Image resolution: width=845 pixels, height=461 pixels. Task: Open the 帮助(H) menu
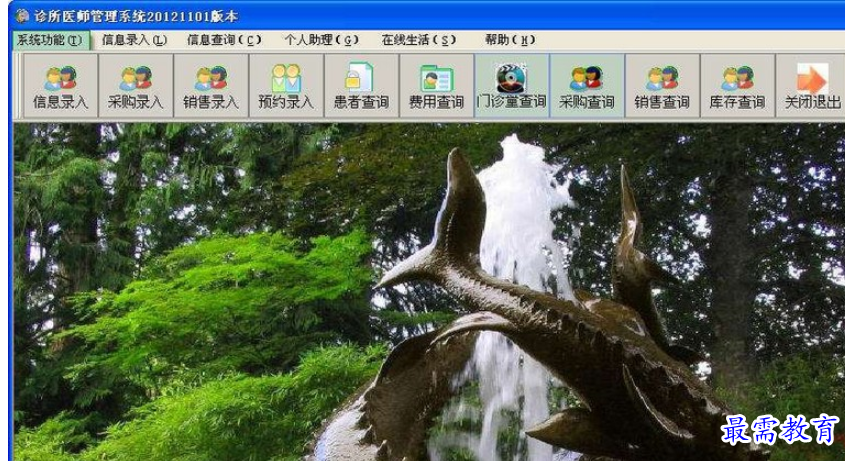510,40
